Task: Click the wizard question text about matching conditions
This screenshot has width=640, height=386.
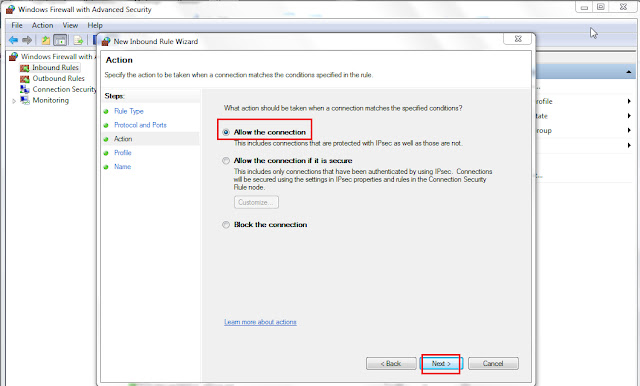Action: coord(343,108)
